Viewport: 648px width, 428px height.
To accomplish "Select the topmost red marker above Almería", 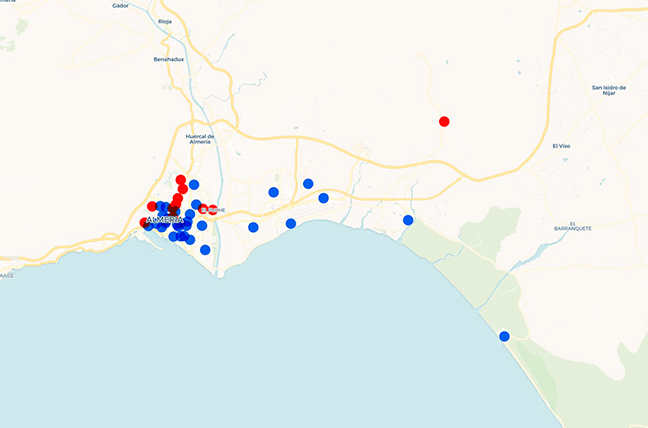I will pos(181,180).
